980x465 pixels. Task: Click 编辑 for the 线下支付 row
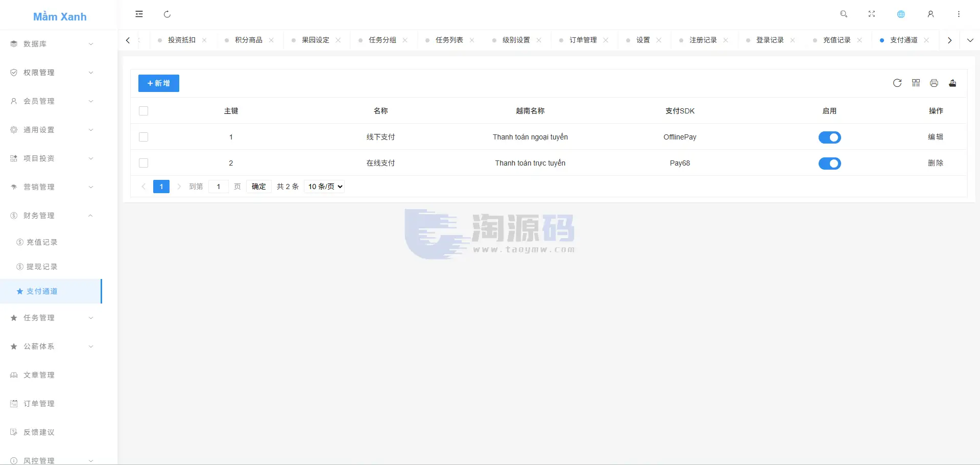[x=936, y=137]
